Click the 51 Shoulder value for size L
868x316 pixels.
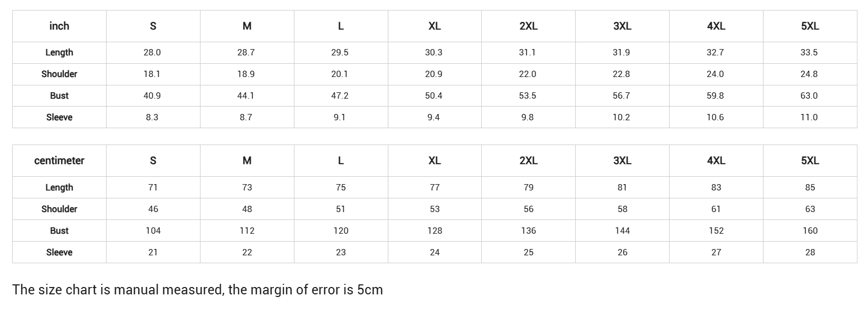pos(341,209)
